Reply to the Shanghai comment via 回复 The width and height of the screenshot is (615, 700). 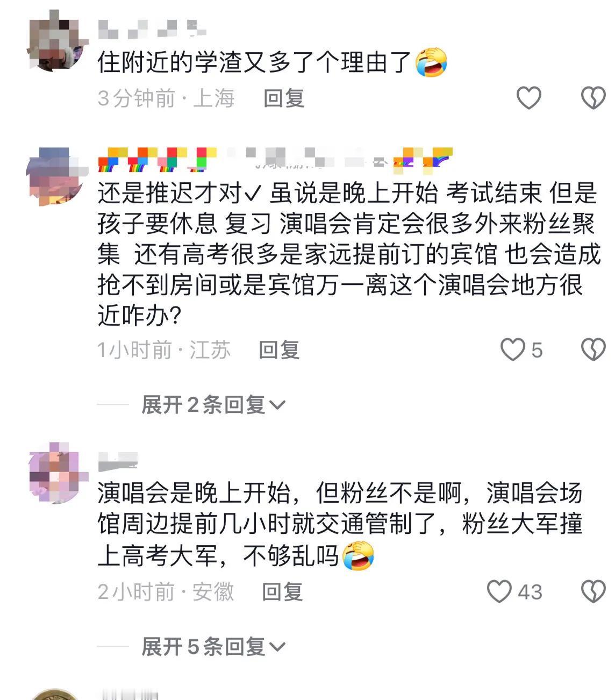[284, 98]
